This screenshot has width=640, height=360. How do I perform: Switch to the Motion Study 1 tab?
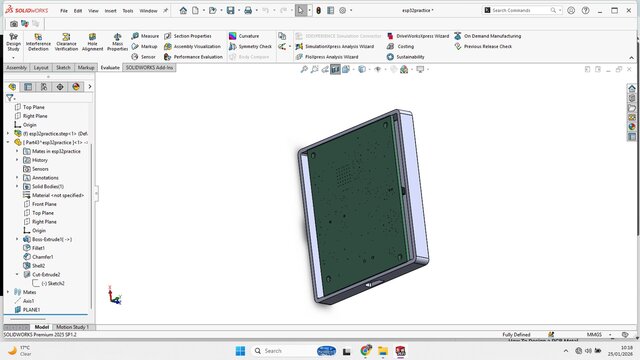click(x=72, y=327)
